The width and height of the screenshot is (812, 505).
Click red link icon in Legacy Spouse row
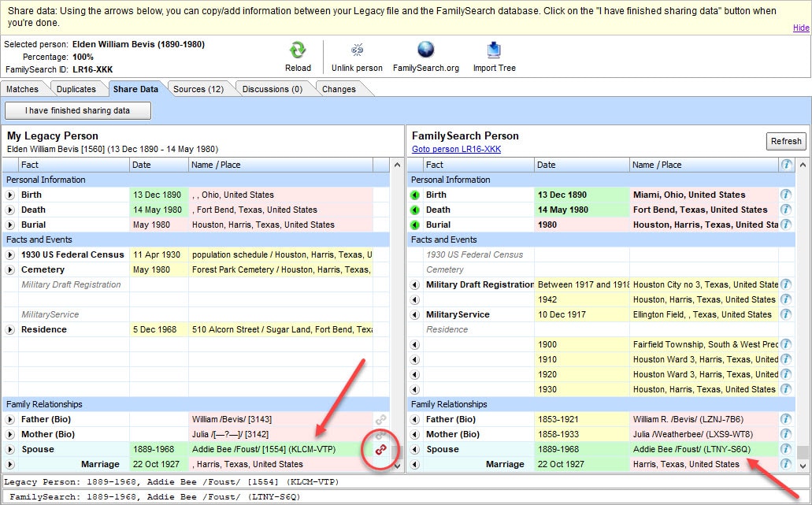click(x=381, y=450)
